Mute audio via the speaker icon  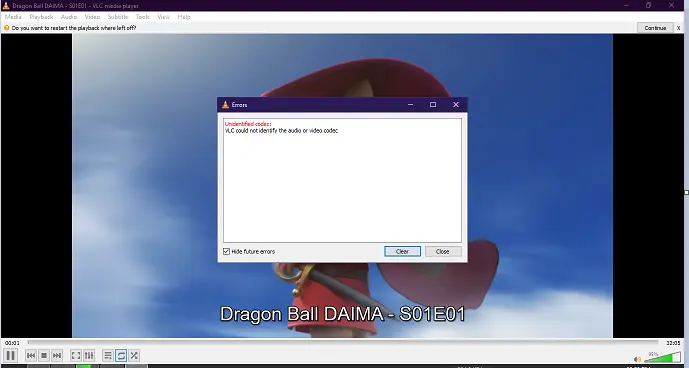coord(637,359)
